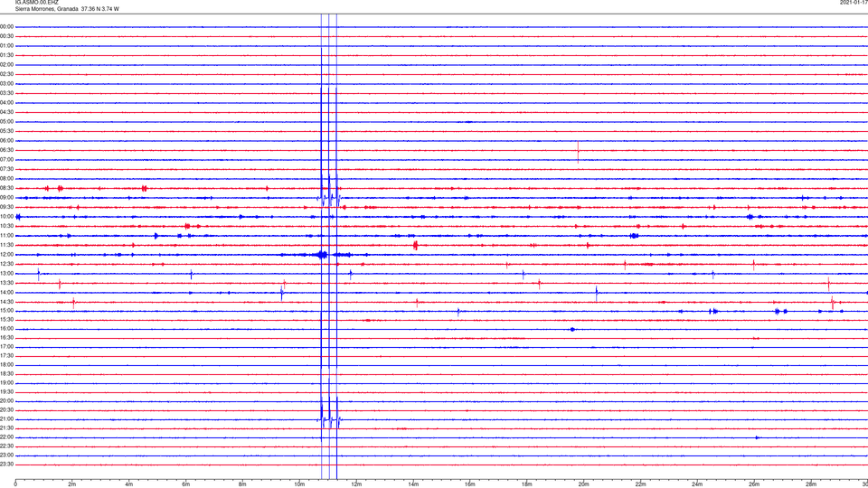The width and height of the screenshot is (868, 488).
Task: Click the 16:00 row label
Action: 6,329
